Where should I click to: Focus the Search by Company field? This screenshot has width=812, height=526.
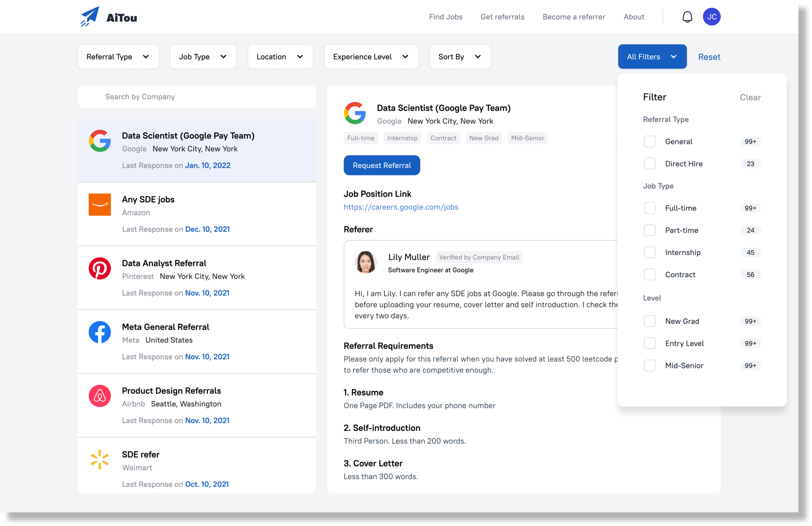[197, 96]
